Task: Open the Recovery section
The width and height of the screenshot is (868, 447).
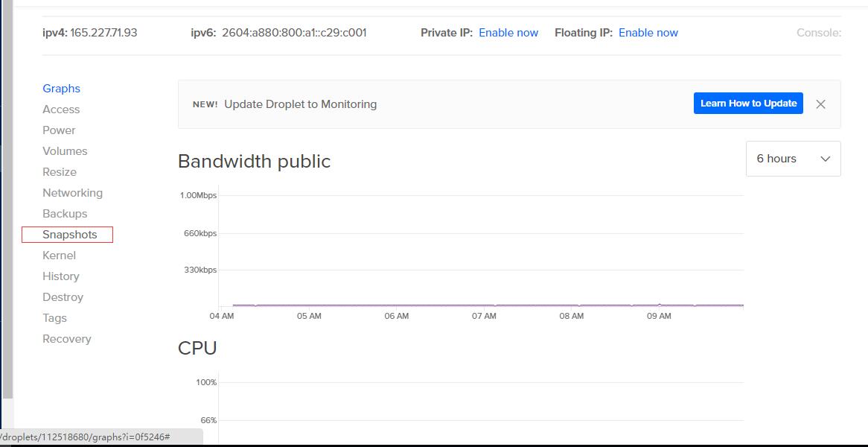Action: (66, 339)
